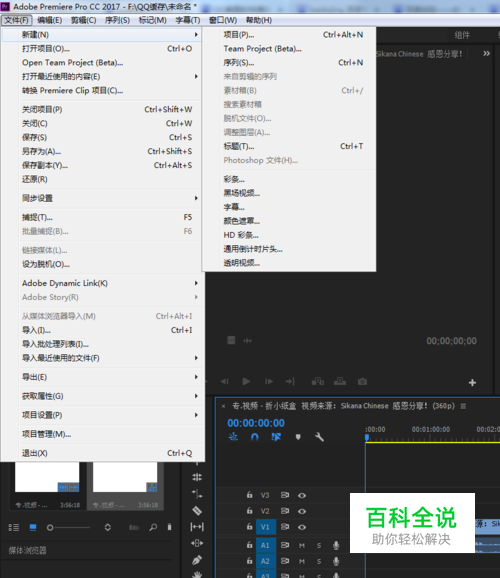
Task: Select 黑场视频... in the New submenu
Action: point(289,193)
